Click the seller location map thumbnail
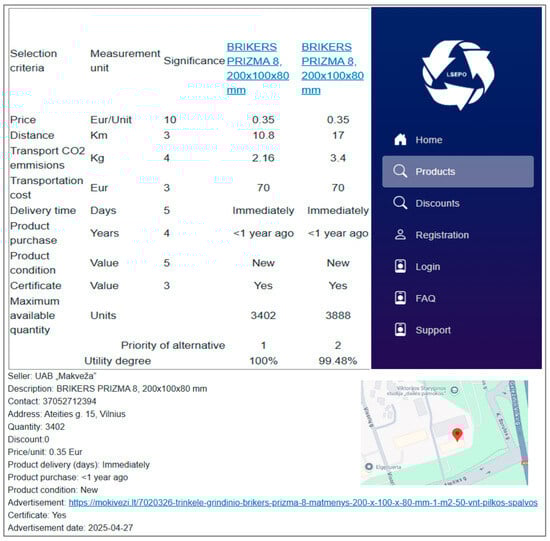Viewport: 550px width, 541px height. [x=444, y=432]
